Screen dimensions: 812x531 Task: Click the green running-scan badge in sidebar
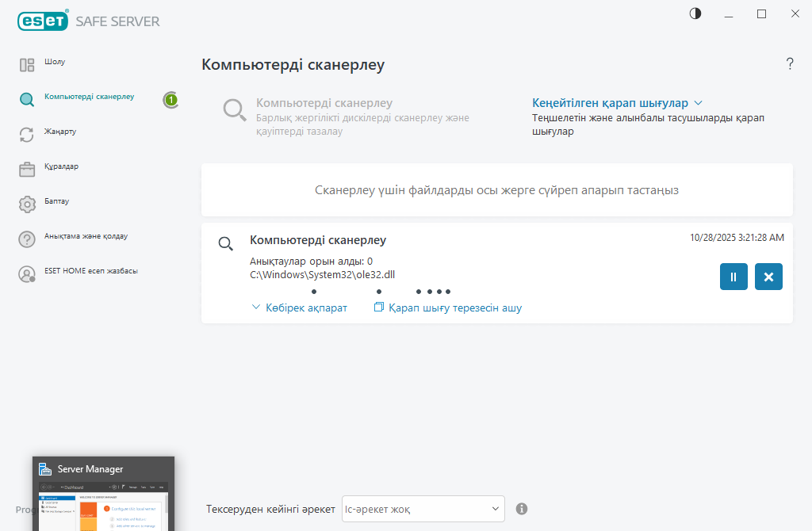(170, 100)
